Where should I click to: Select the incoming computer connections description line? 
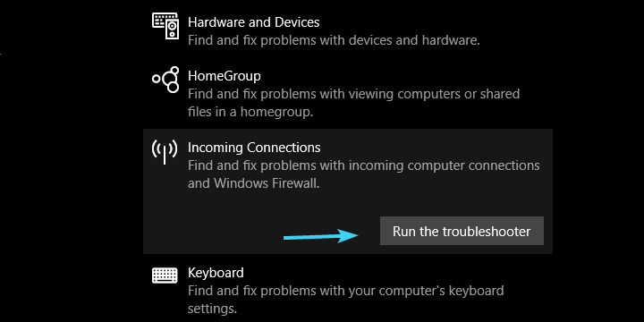click(x=363, y=165)
